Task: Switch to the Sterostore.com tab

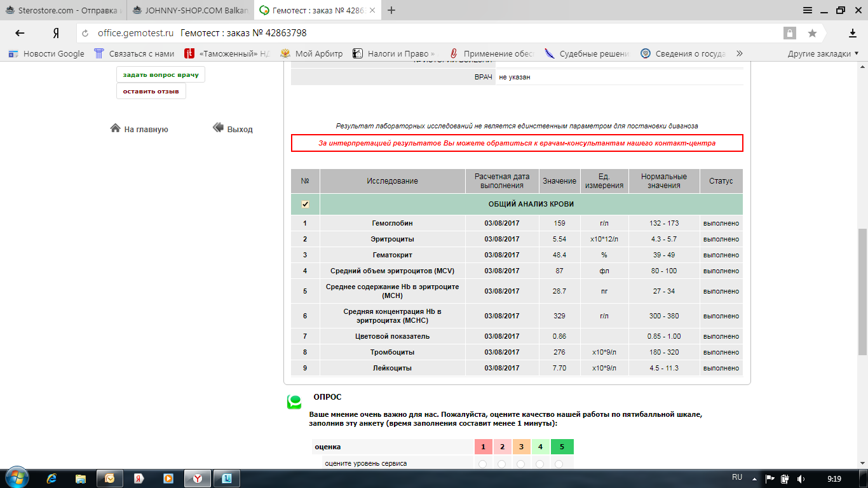Action: [62, 10]
